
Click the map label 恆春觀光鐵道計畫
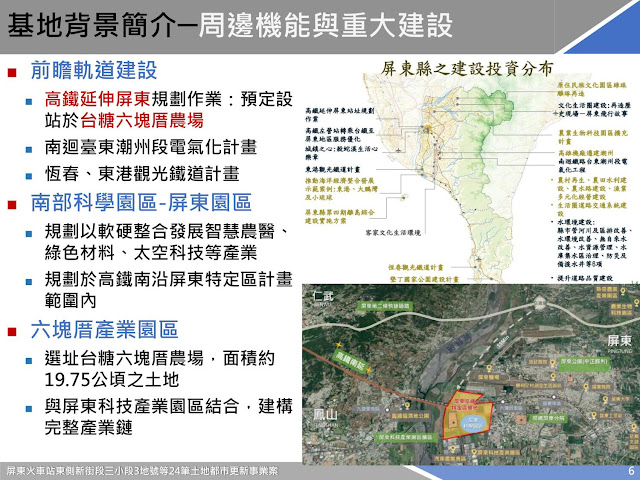click(416, 267)
